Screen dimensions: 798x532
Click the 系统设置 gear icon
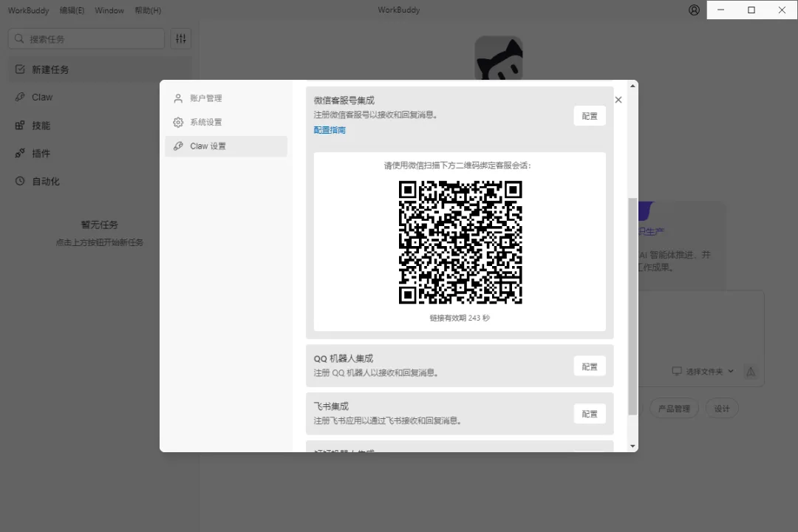pos(178,122)
